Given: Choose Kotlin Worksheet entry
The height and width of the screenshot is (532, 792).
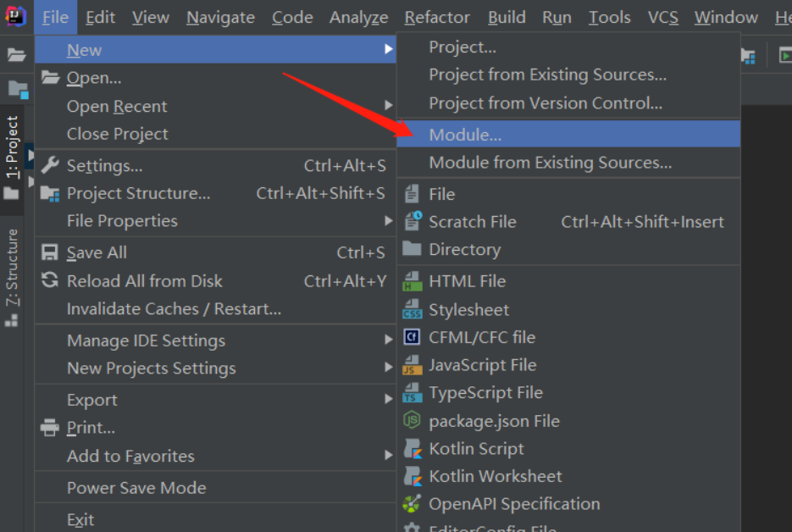Looking at the screenshot, I should click(x=568, y=476).
